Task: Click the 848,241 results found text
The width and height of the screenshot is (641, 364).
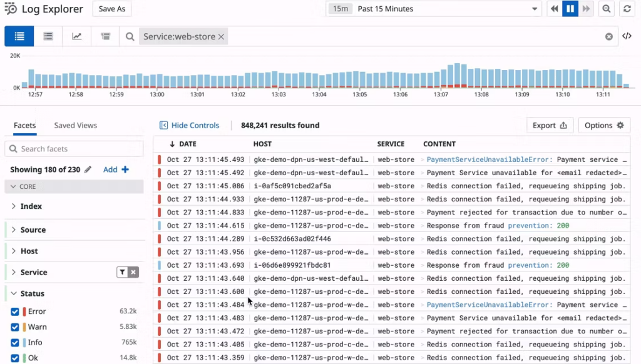Action: pos(280,126)
